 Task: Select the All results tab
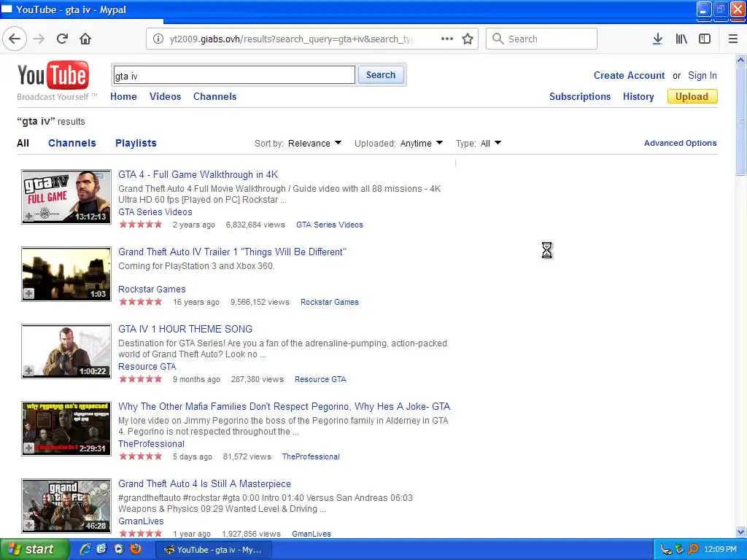pyautogui.click(x=23, y=143)
